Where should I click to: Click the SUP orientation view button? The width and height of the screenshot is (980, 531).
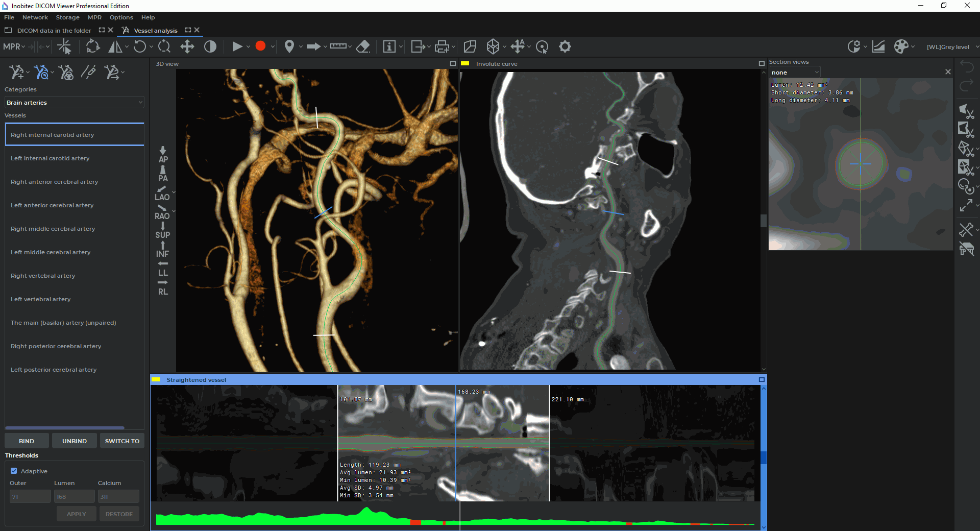pyautogui.click(x=163, y=230)
